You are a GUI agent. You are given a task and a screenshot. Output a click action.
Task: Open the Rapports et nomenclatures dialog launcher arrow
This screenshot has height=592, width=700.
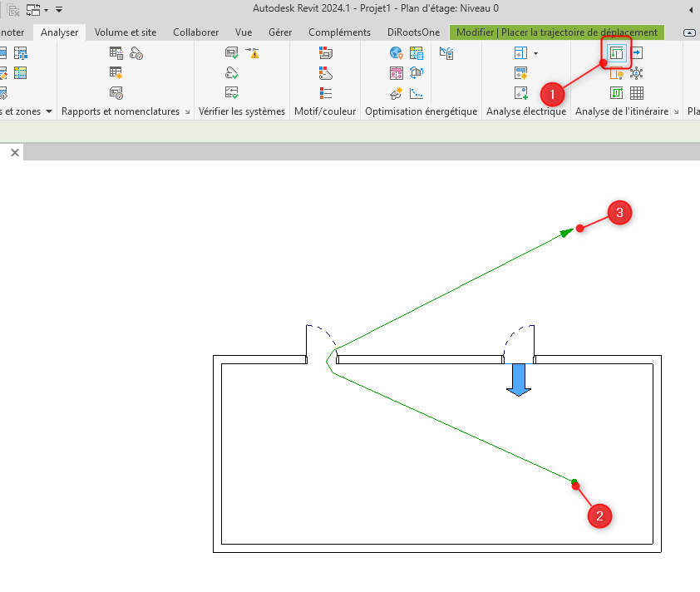(x=186, y=111)
